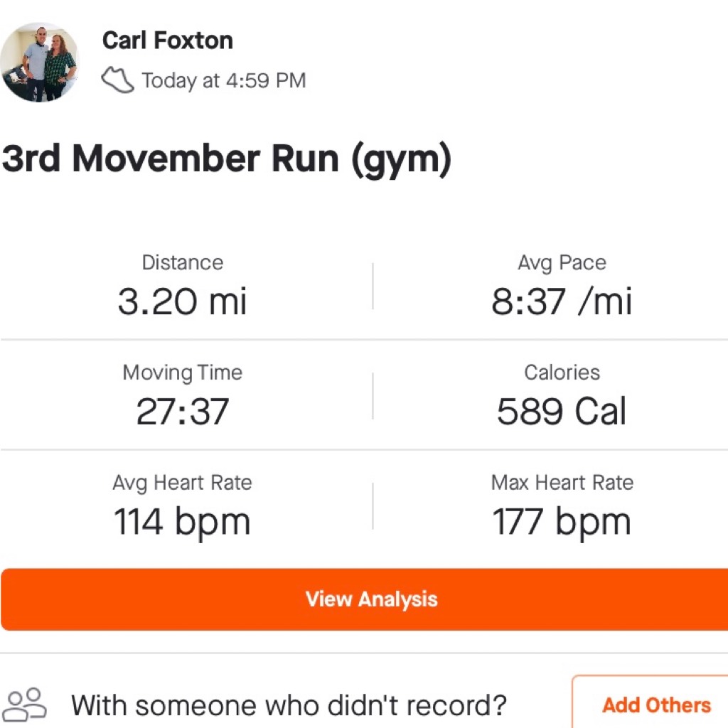Tap the Avg Pace label

562,263
